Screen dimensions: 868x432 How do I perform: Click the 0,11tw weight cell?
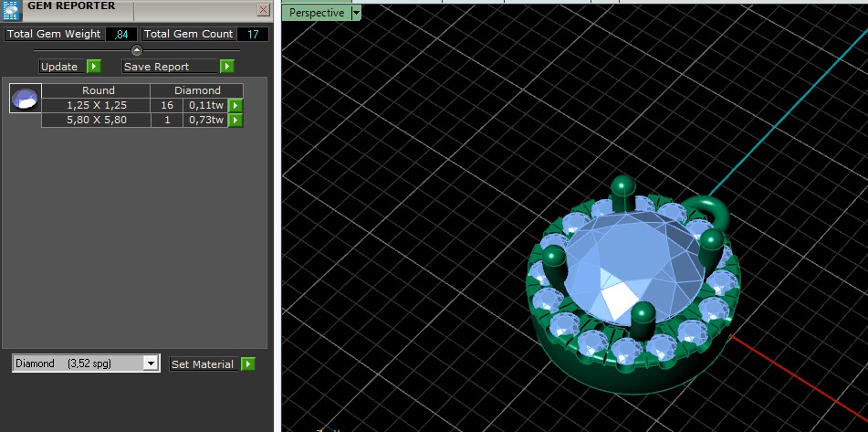point(206,105)
